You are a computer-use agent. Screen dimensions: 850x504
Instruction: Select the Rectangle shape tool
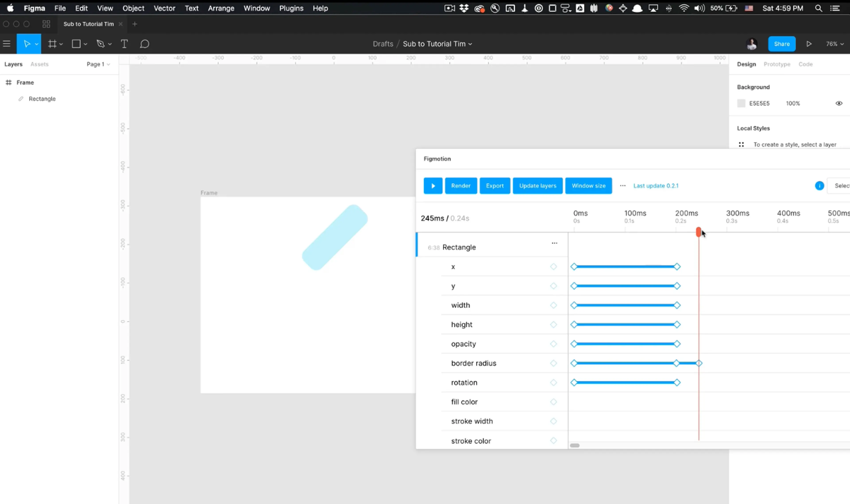(x=76, y=44)
